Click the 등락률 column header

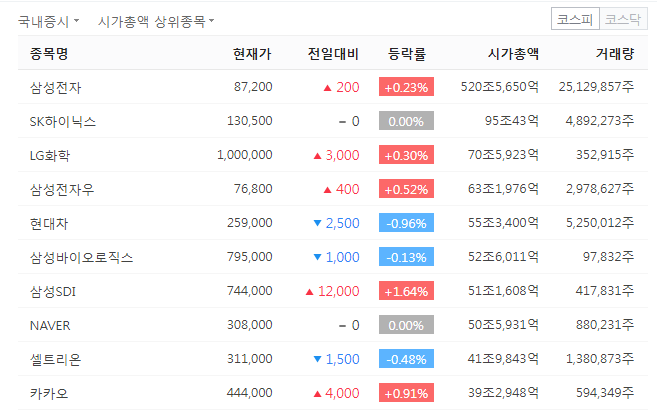click(x=407, y=54)
